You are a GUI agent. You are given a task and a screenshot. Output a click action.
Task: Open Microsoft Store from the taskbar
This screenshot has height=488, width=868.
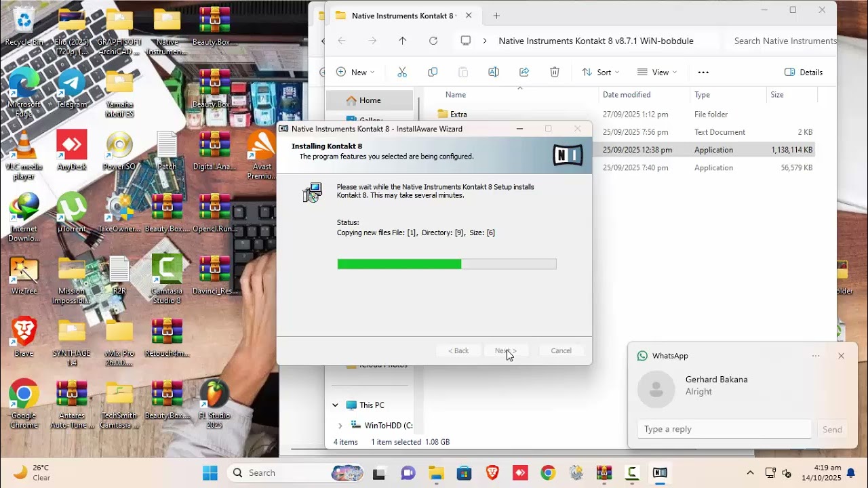click(x=464, y=472)
